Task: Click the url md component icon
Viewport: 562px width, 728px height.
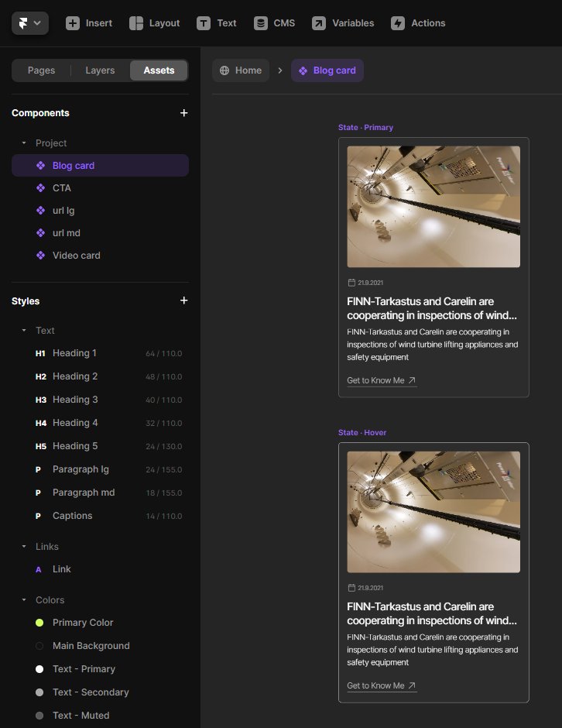Action: [41, 233]
